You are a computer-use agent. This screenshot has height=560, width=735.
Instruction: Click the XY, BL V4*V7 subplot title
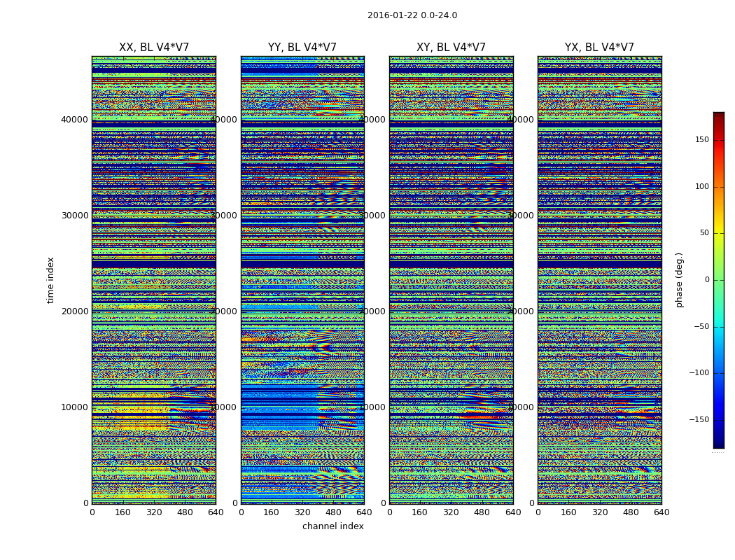coord(451,48)
